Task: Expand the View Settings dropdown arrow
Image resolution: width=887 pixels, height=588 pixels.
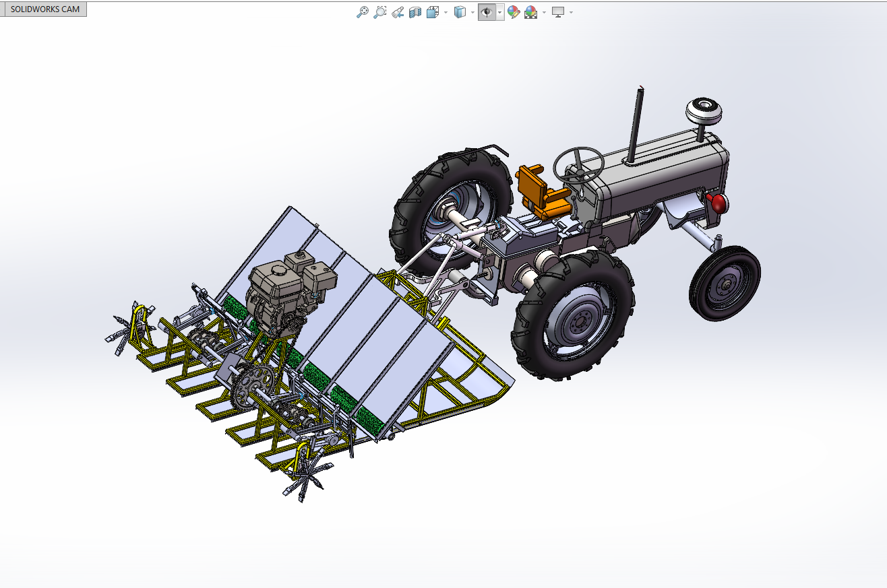Action: (571, 12)
